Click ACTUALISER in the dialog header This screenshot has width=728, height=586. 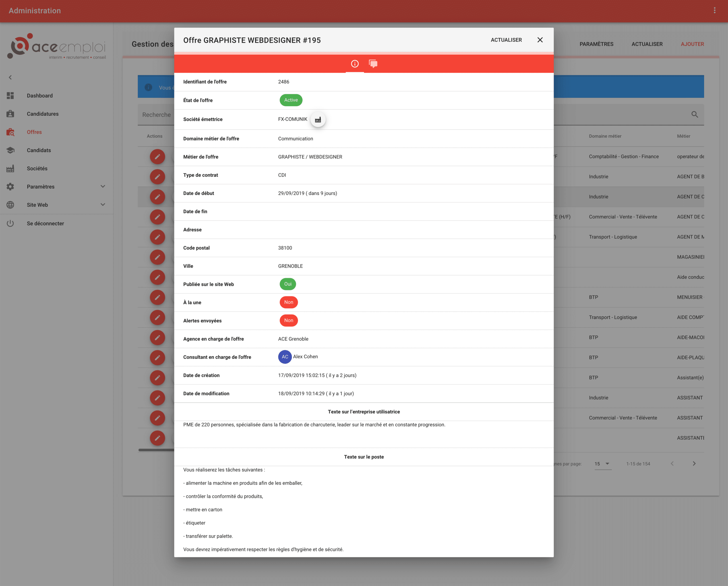click(506, 40)
